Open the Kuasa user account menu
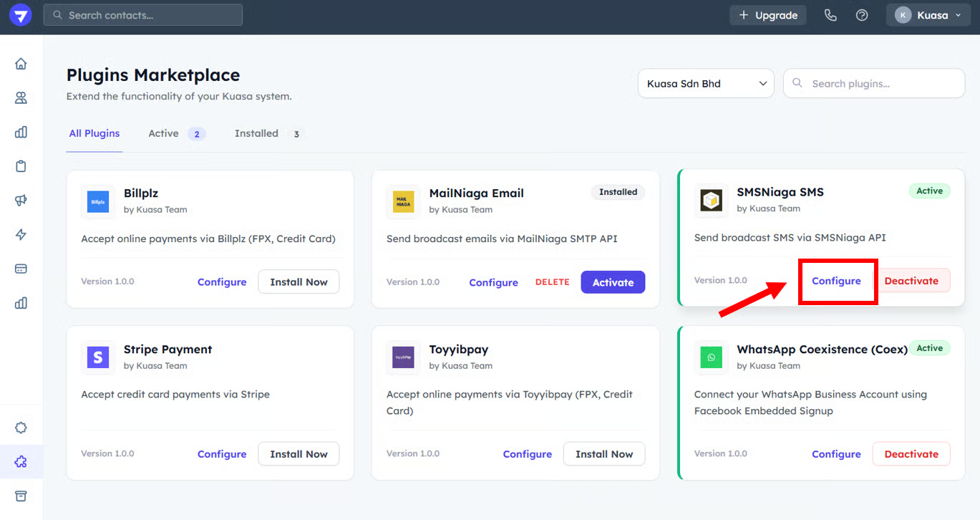Image resolution: width=980 pixels, height=520 pixels. [x=928, y=15]
